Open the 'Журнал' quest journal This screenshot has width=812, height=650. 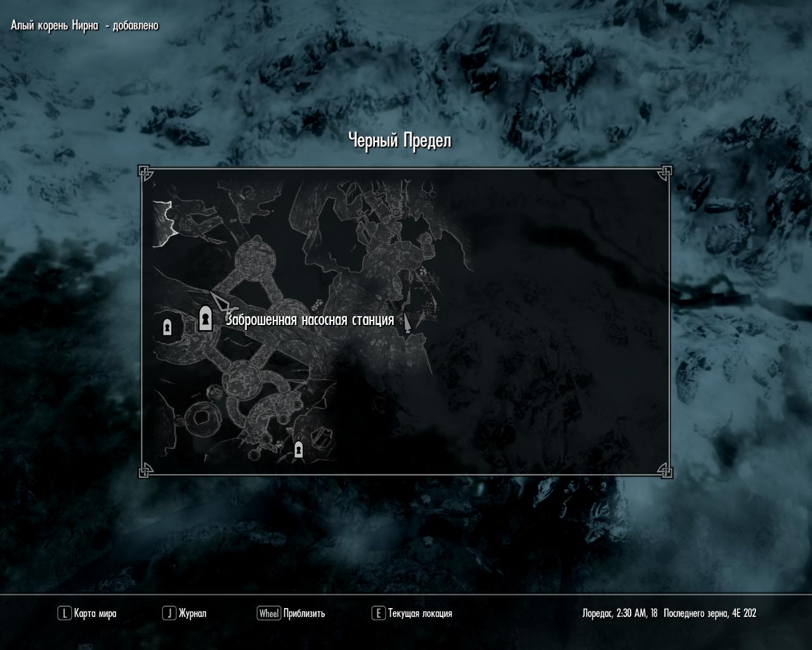185,613
